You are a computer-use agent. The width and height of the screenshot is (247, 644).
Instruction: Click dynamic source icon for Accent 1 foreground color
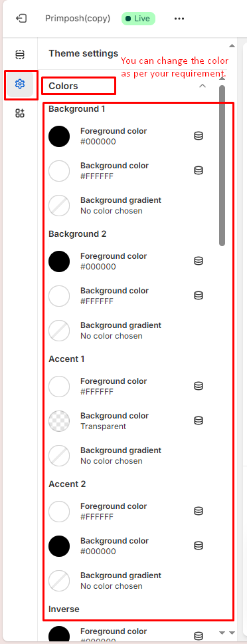pos(199,386)
